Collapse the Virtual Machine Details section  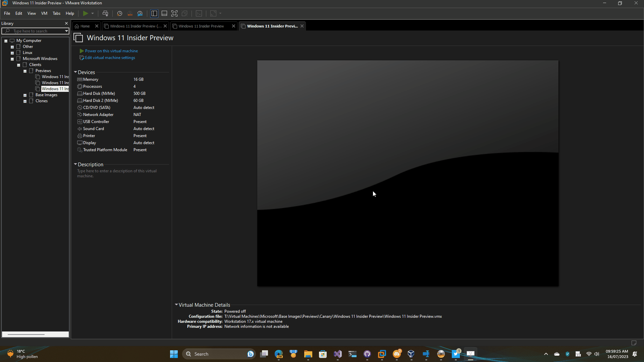177,305
